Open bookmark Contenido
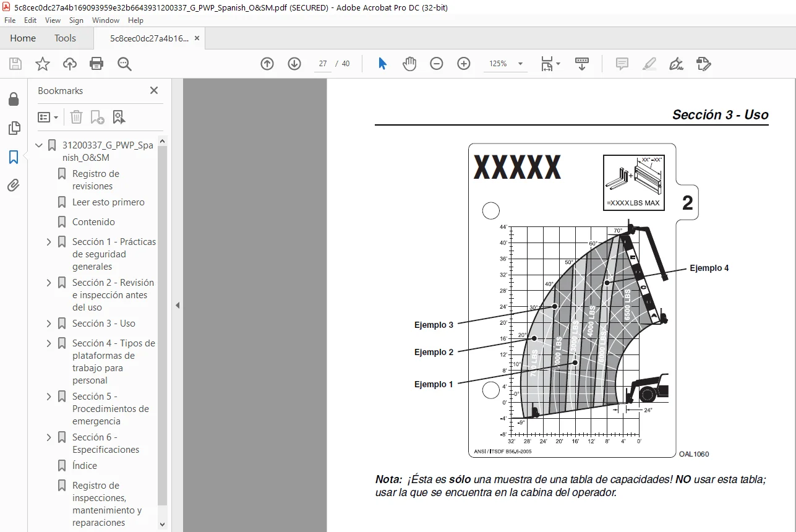This screenshot has height=532, width=796. [x=93, y=222]
